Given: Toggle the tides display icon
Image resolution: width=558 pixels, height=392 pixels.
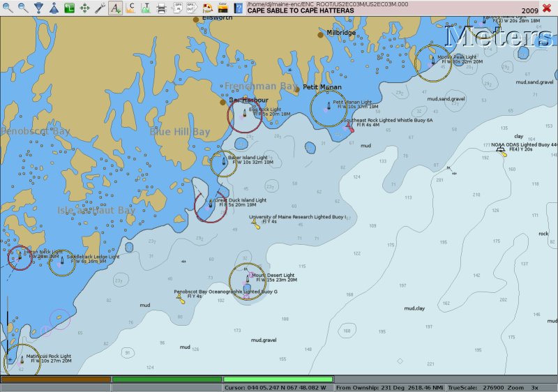Looking at the screenshot, I should (146, 8).
